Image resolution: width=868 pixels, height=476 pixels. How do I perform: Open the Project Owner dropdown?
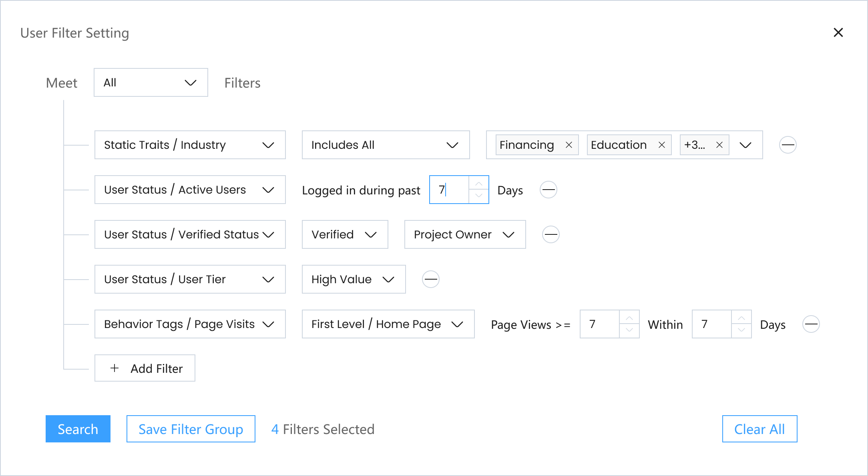pyautogui.click(x=464, y=234)
